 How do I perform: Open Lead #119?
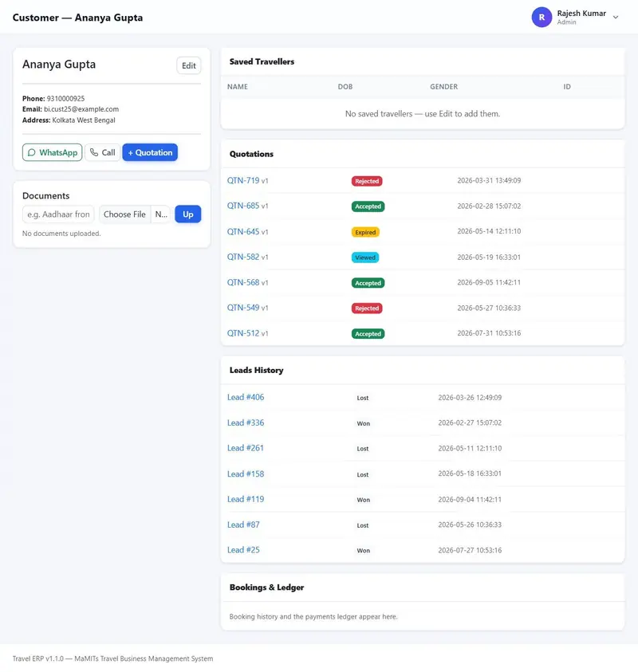(x=246, y=499)
